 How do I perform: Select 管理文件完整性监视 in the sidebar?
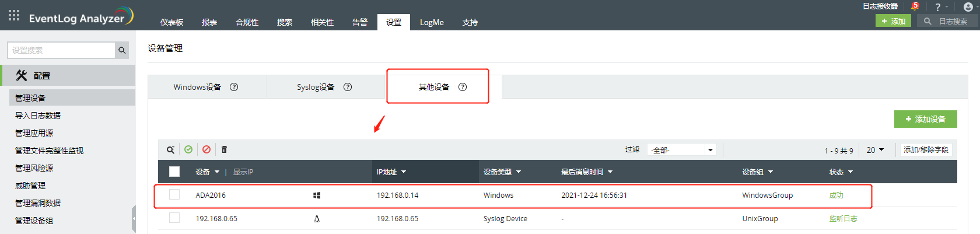coord(49,151)
